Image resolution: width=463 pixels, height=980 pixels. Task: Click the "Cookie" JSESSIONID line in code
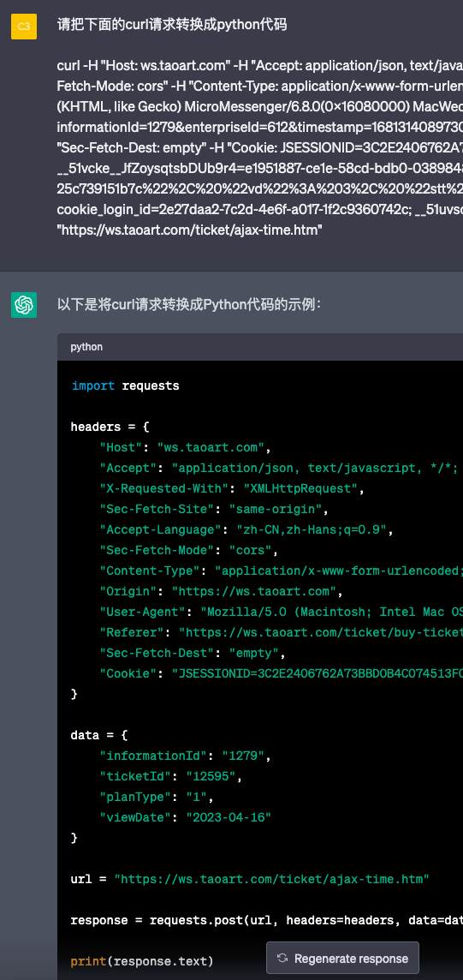pyautogui.click(x=282, y=673)
